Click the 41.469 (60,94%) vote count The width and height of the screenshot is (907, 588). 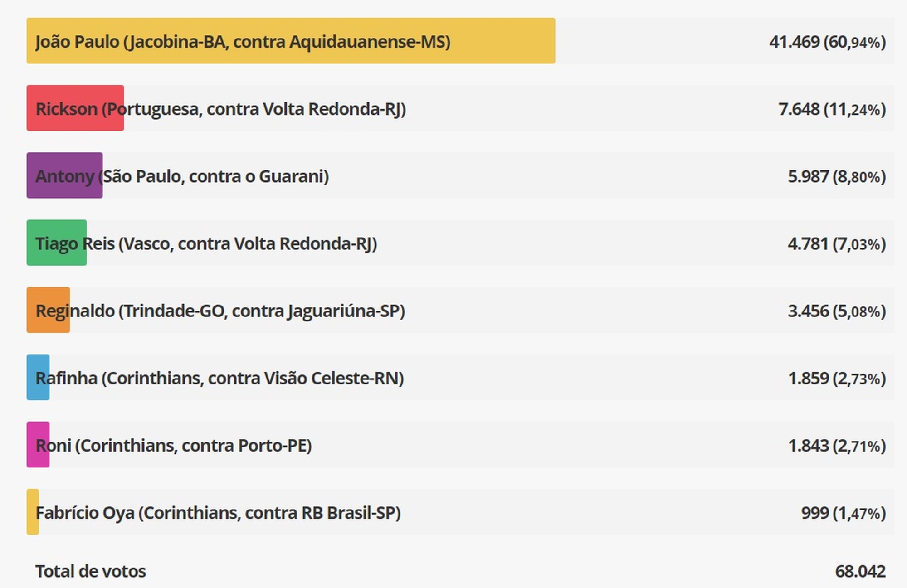(827, 42)
